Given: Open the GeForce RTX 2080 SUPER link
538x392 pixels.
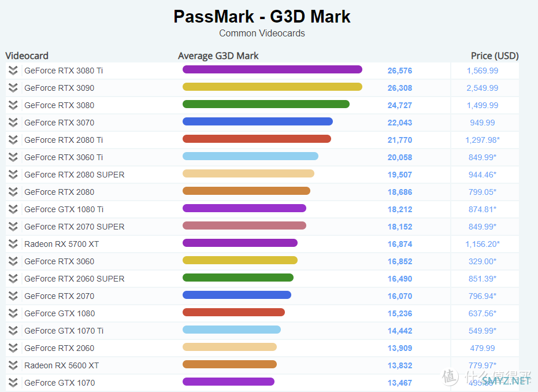Looking at the screenshot, I should 75,175.
